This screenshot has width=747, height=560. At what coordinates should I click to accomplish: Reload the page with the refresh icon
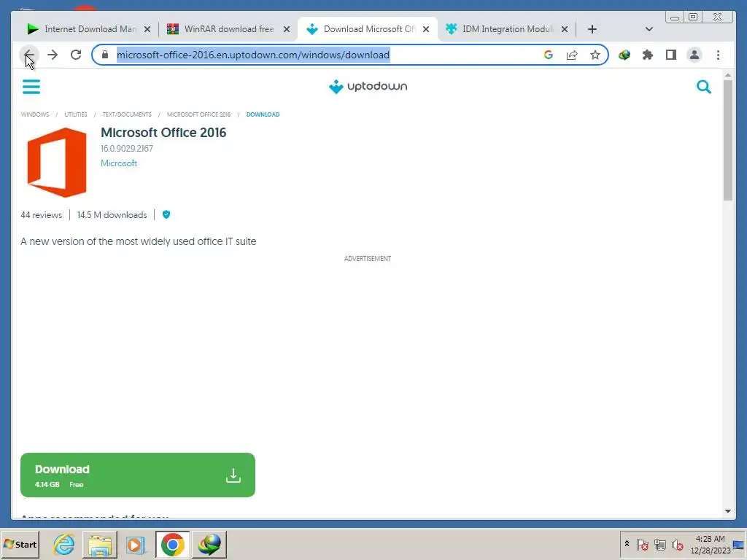(76, 55)
